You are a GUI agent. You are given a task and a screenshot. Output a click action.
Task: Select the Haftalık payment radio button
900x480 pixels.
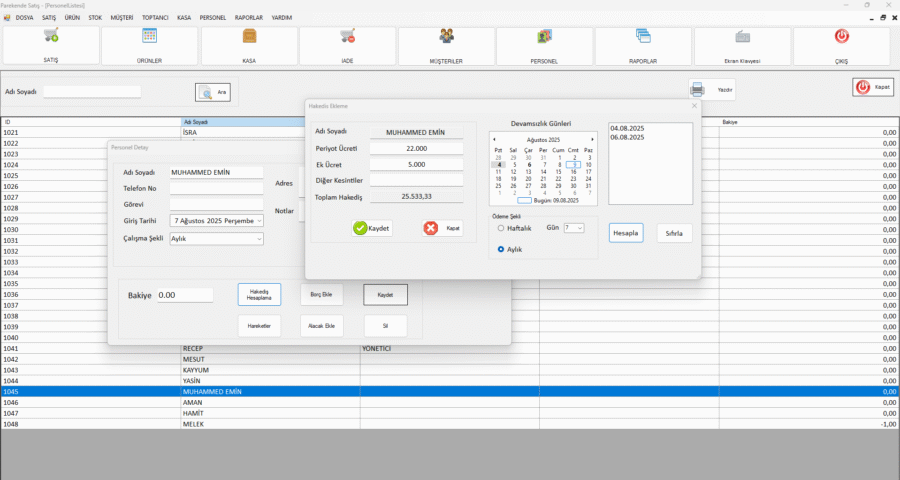pyautogui.click(x=501, y=228)
